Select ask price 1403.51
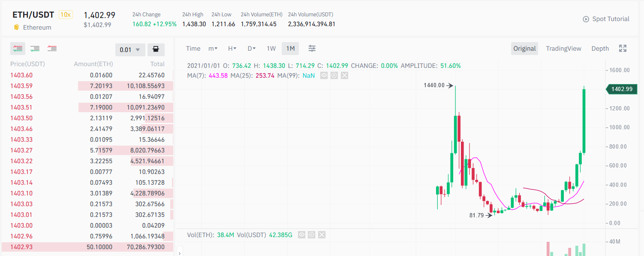Viewport: 644px width, 256px height. click(x=21, y=107)
